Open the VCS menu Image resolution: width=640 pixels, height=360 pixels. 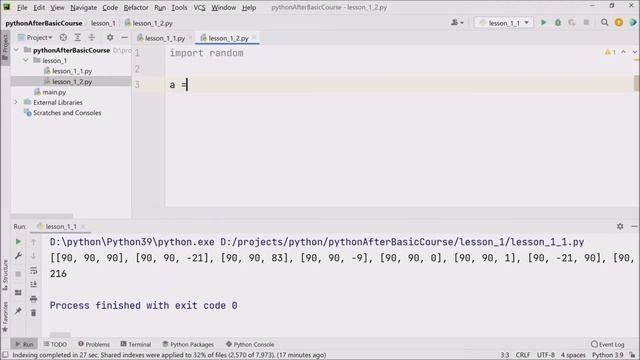(199, 7)
